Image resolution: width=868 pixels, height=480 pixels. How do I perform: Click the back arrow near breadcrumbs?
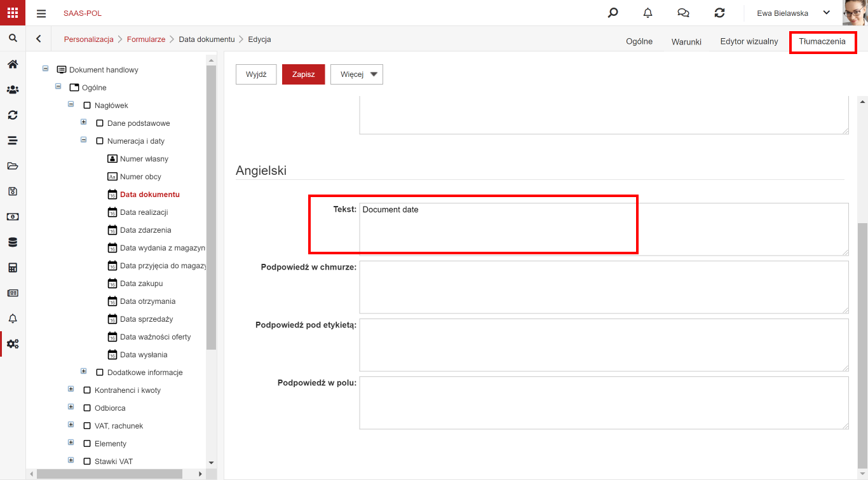39,39
